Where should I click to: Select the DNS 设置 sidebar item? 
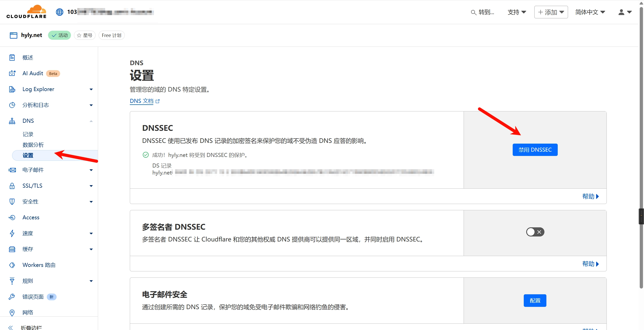[x=55, y=155]
